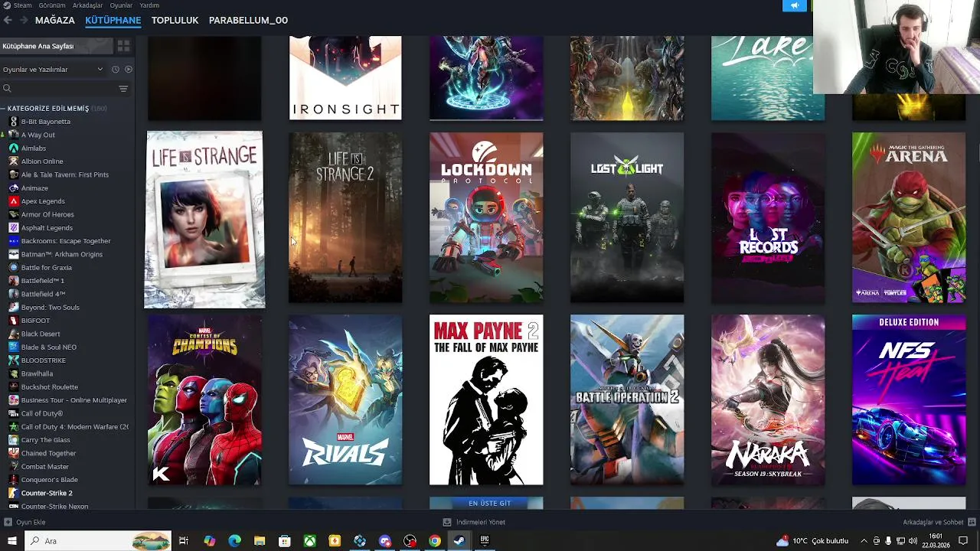Click the weather widget showing 10°C
Viewport: 980px width, 551px height.
(812, 541)
